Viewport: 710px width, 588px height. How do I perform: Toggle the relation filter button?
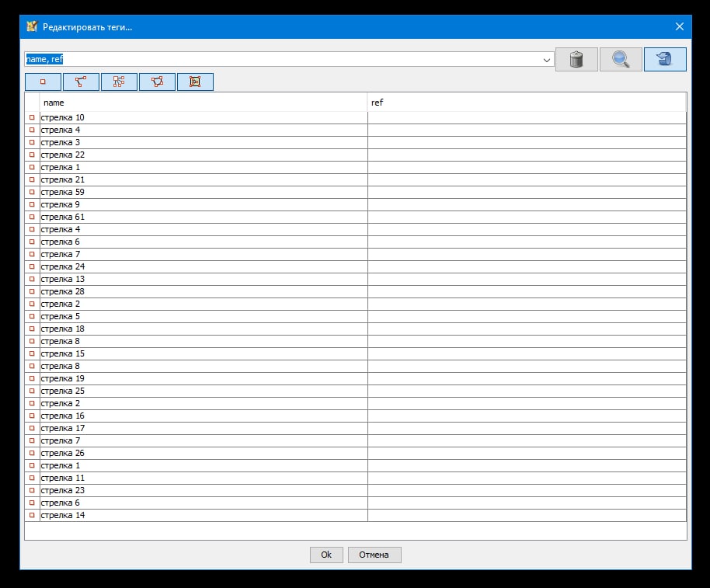(x=119, y=82)
